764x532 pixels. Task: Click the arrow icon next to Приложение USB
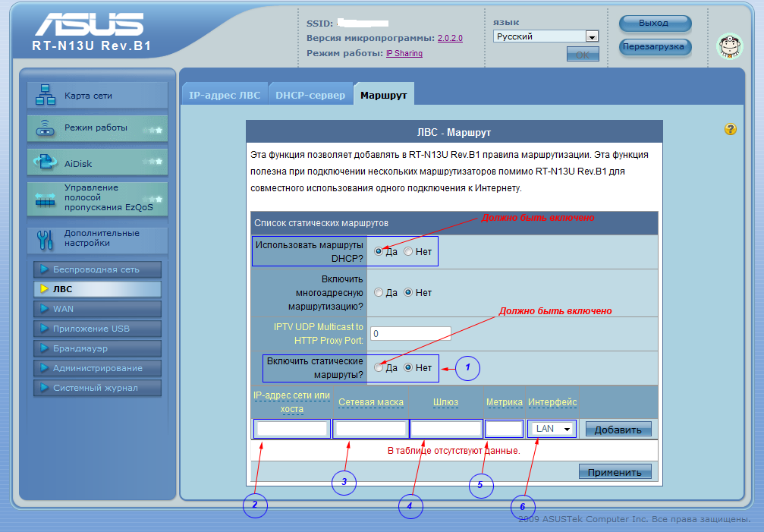point(44,329)
